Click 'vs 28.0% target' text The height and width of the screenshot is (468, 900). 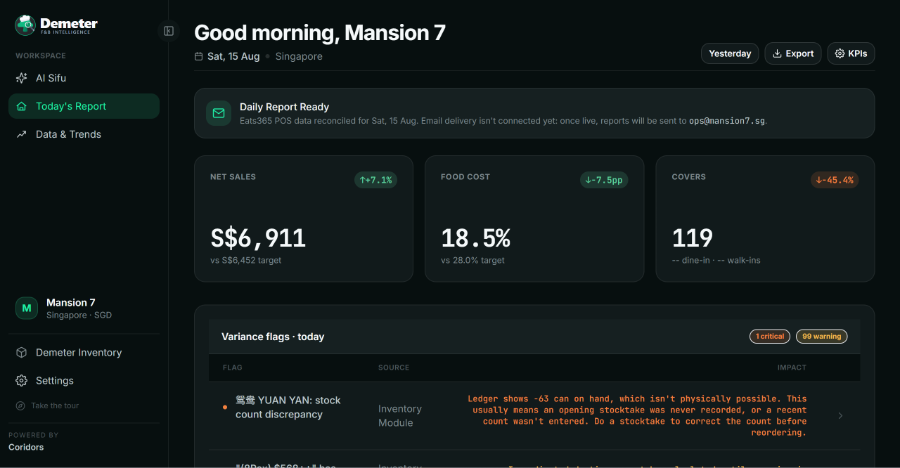pyautogui.click(x=472, y=261)
